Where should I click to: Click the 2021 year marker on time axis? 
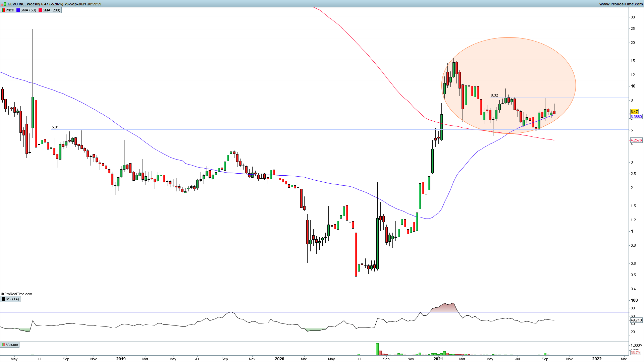coord(438,359)
